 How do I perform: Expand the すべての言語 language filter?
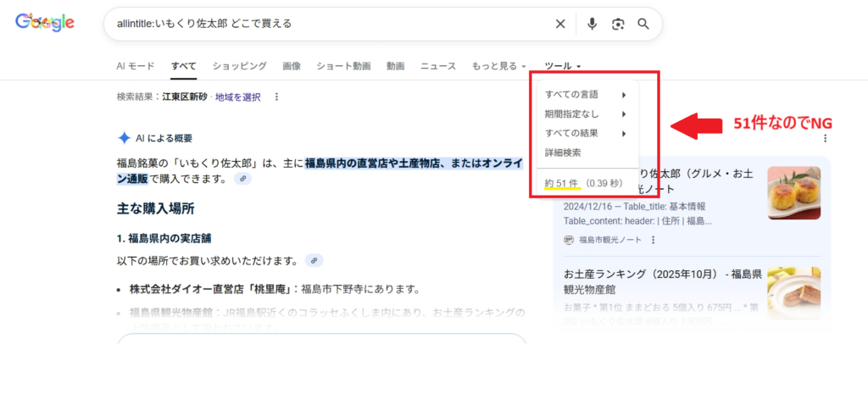(x=585, y=94)
